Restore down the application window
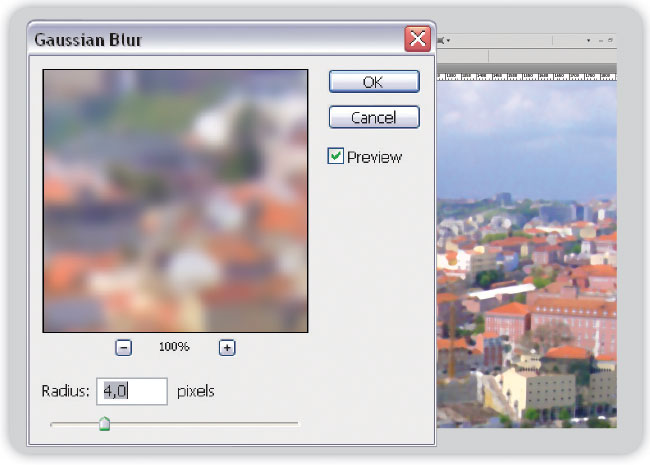 611,40
